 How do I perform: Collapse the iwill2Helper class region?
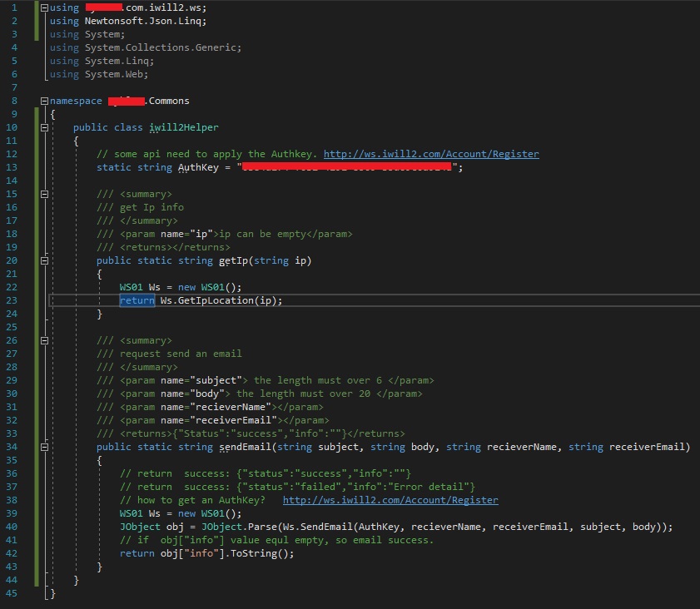44,127
